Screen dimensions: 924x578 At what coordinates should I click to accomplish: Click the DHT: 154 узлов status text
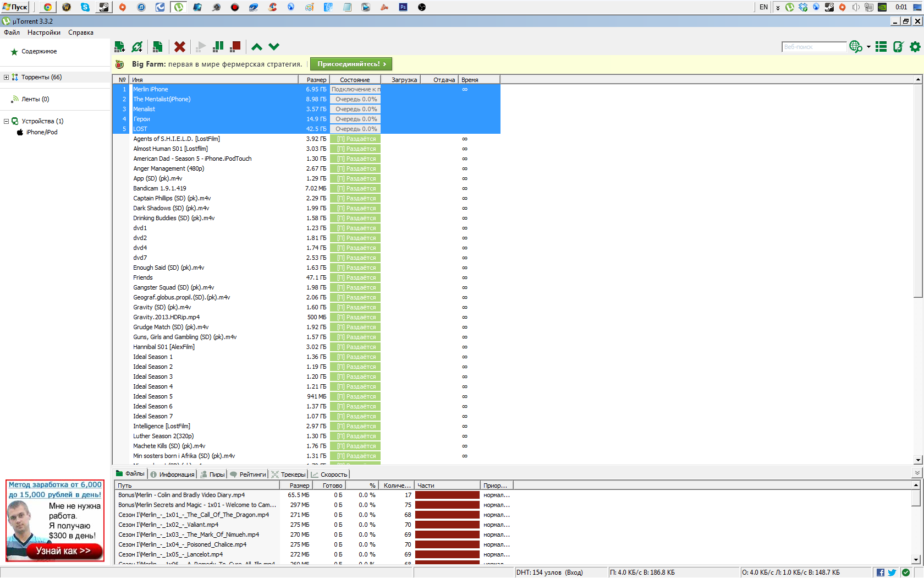tap(549, 572)
